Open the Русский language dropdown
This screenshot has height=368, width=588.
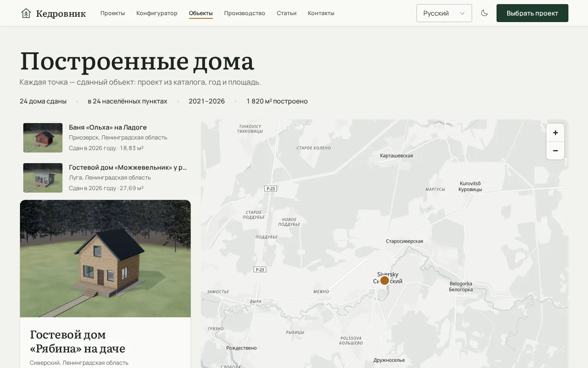pos(444,13)
